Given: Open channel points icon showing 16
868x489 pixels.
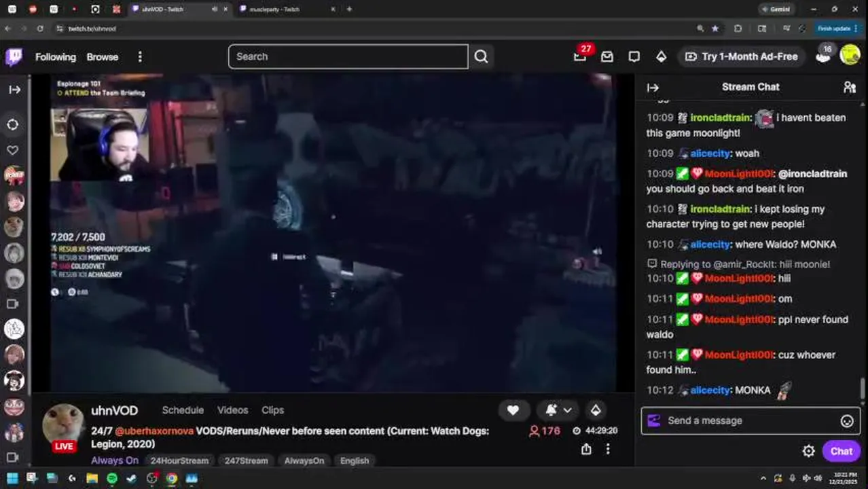Looking at the screenshot, I should pos(823,55).
